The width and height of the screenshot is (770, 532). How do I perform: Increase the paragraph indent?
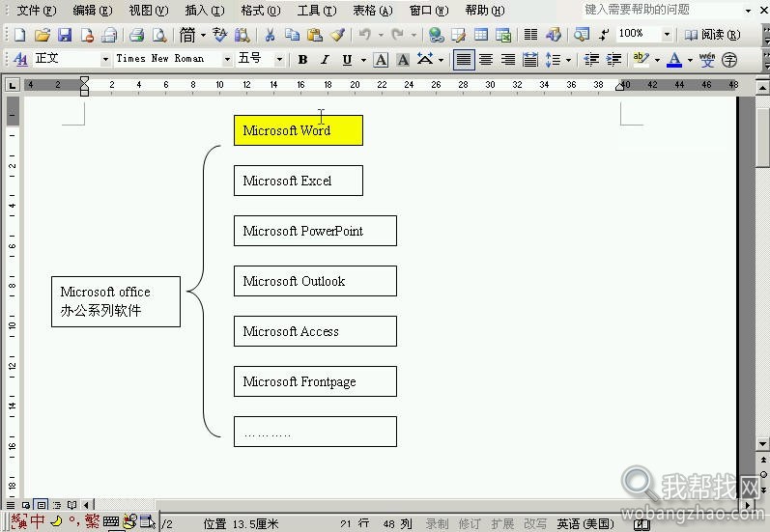point(613,60)
